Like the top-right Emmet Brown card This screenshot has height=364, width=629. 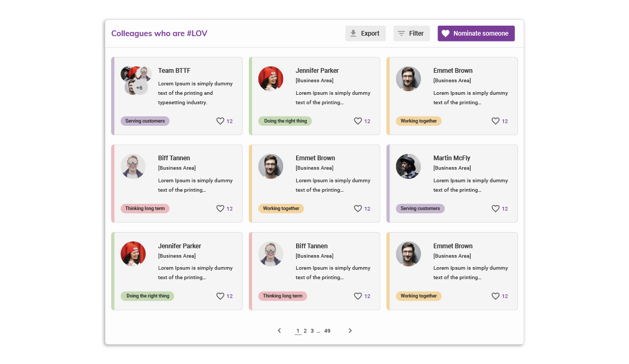[495, 121]
